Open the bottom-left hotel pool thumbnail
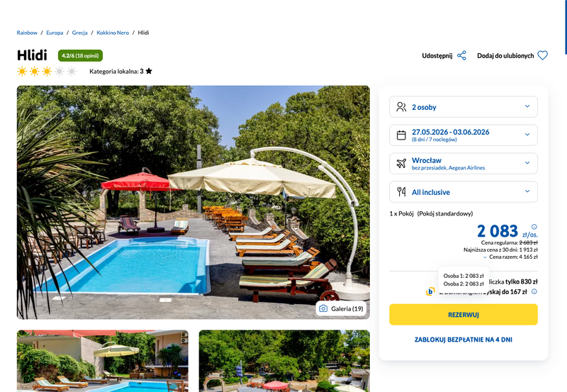The image size is (567, 392). (103, 361)
